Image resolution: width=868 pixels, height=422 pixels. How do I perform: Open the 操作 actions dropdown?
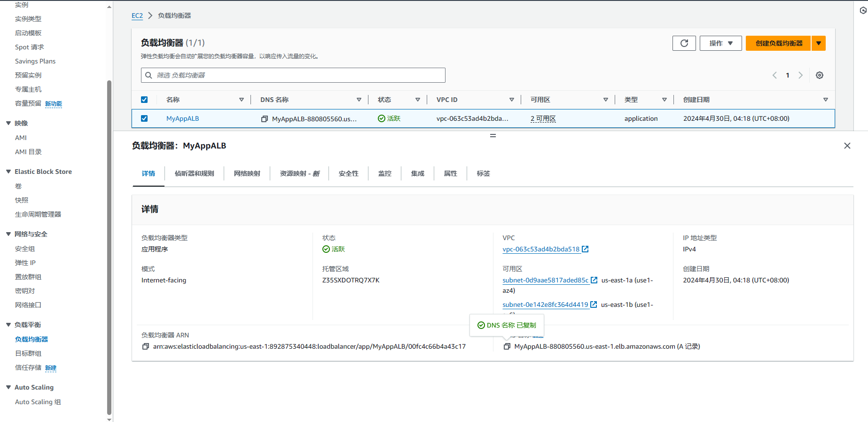coord(720,43)
